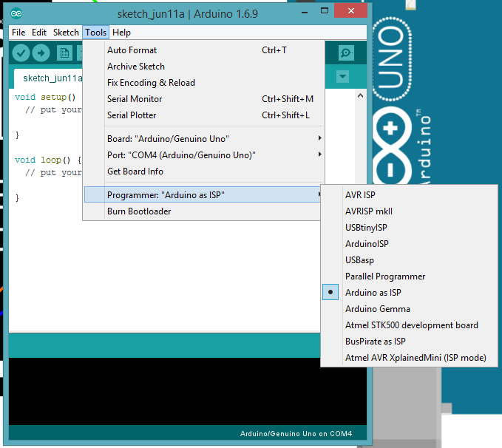Pick Parallel Programmer option

410,276
